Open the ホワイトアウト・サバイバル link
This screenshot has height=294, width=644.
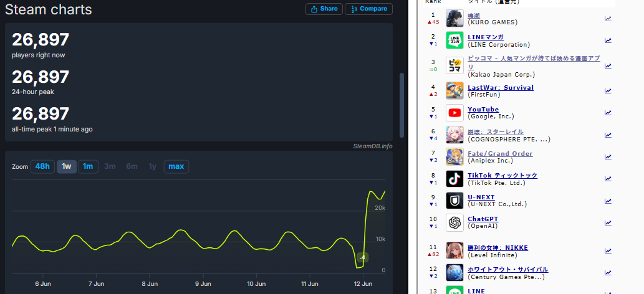click(507, 269)
